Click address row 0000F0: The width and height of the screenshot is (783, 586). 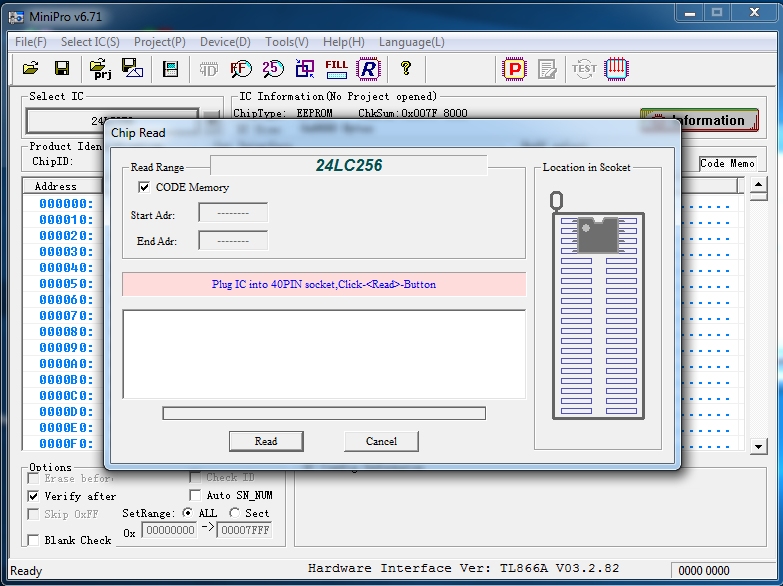click(x=66, y=443)
